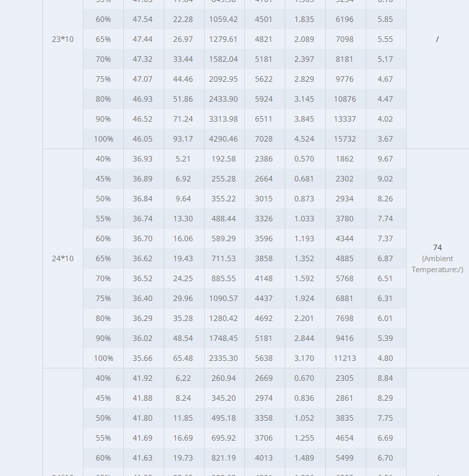Click the cell with 7028

264,139
